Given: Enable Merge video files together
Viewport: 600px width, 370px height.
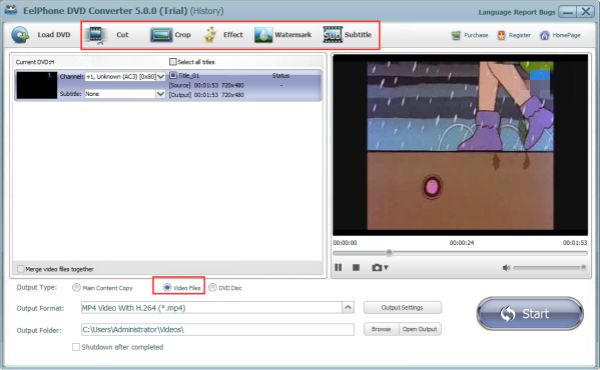Looking at the screenshot, I should [21, 269].
